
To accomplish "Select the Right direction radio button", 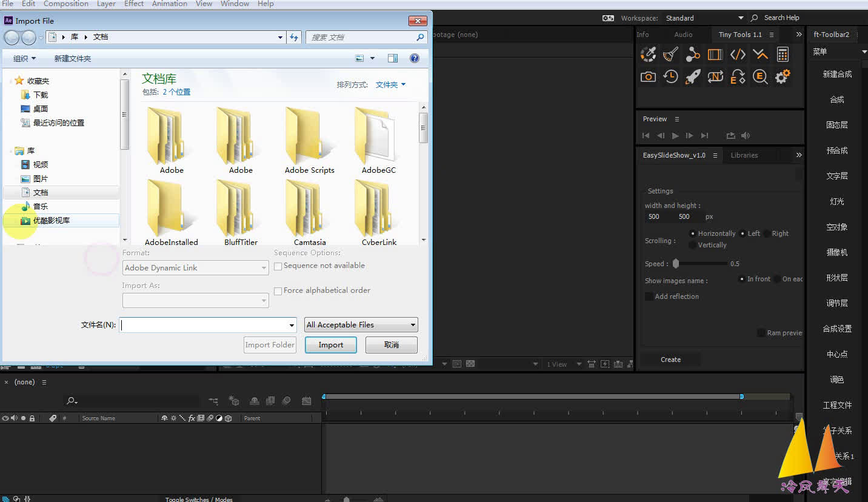I will (x=767, y=233).
